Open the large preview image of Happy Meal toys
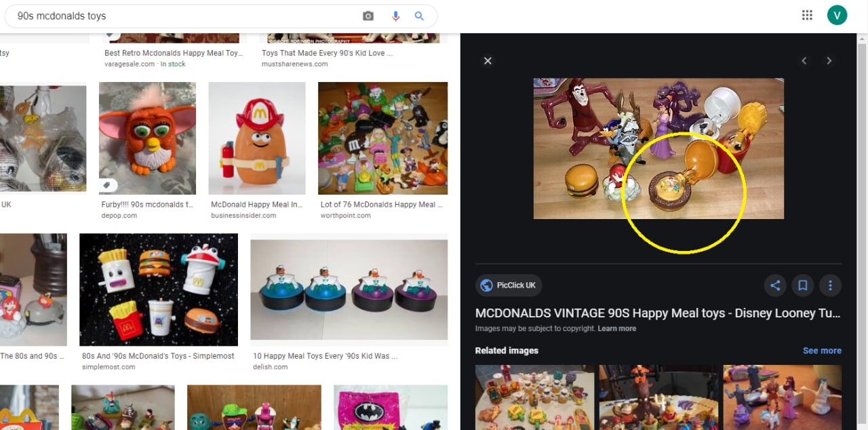 coord(658,149)
